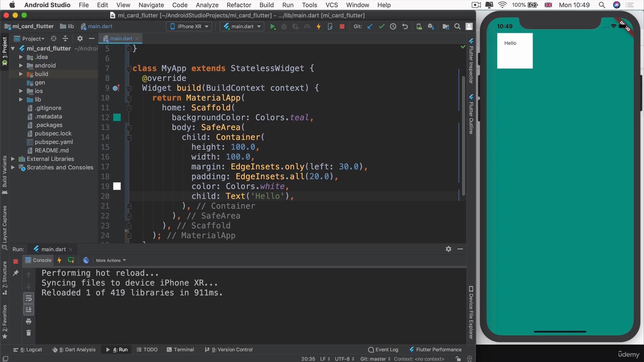Stop process with red square in Run panel
Viewport: 644px width, 362px height.
click(15, 261)
